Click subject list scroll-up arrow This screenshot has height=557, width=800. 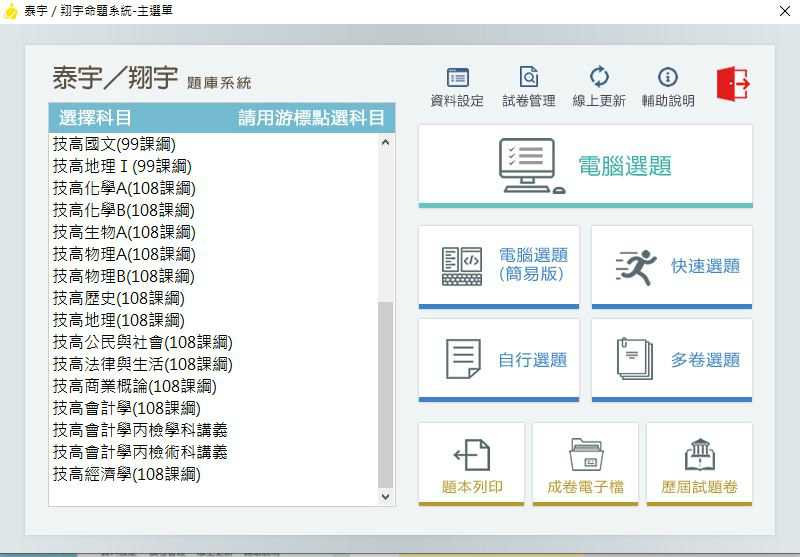(386, 142)
